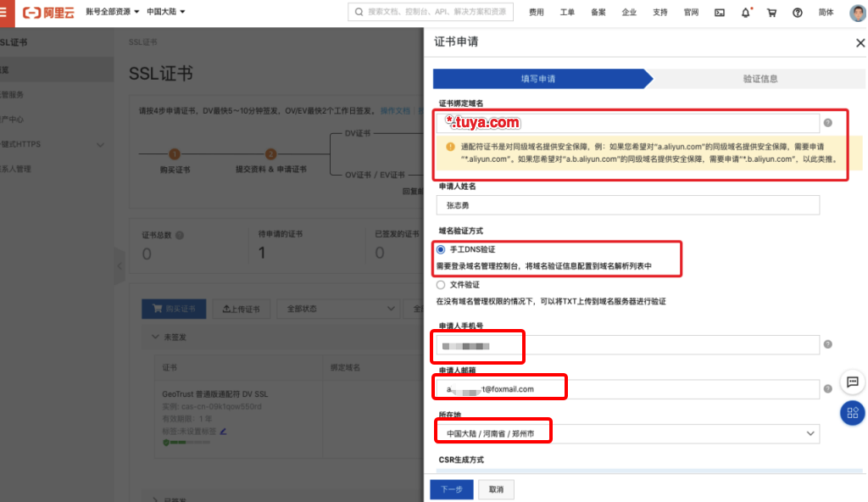Click the 证书绑定域名 input field
Viewport: 868px width, 502px height.
coord(628,122)
